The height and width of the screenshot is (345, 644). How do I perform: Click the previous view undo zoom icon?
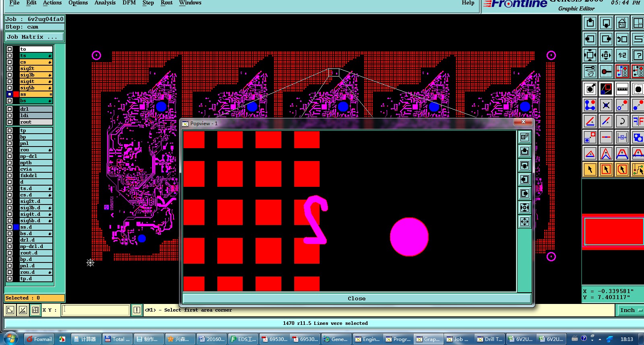622,39
